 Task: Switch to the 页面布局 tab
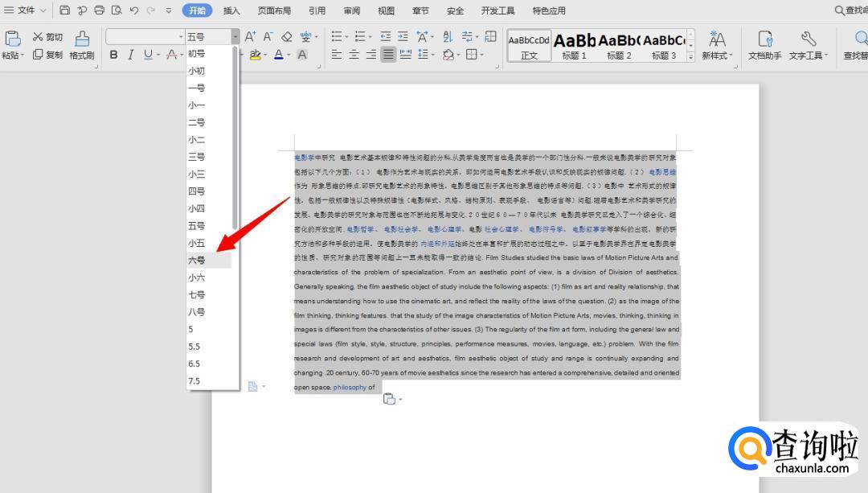click(274, 10)
